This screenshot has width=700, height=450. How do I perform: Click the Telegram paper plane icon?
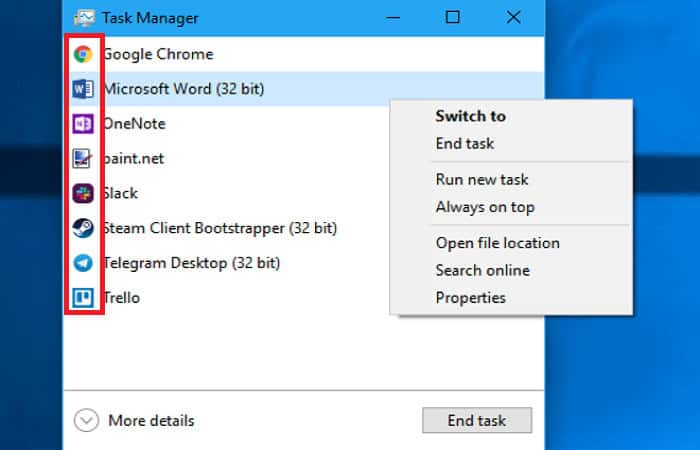point(83,263)
